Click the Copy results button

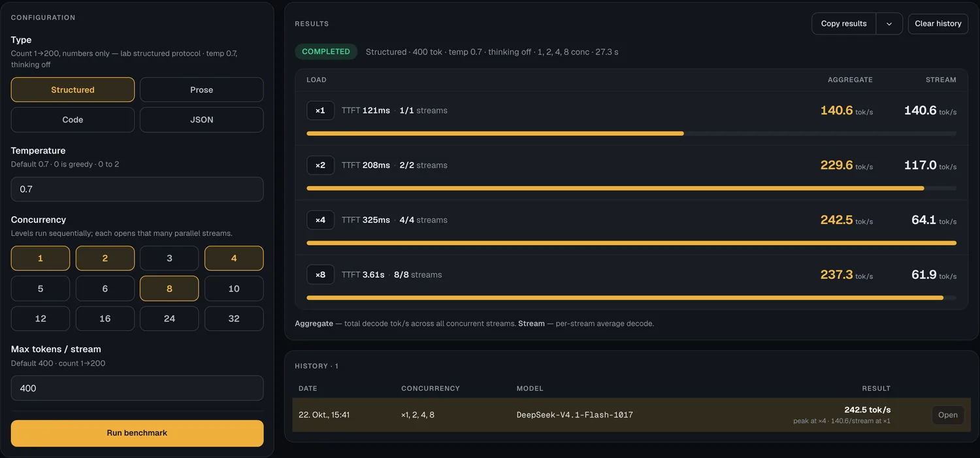844,24
